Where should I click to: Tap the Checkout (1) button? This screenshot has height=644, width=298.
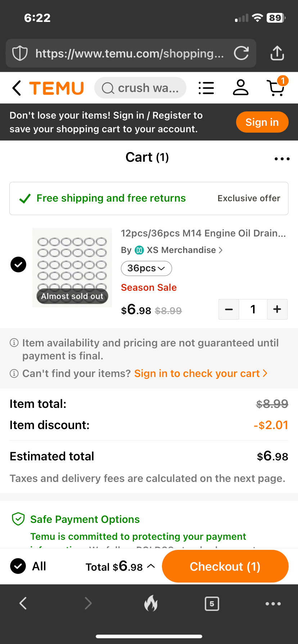click(x=225, y=566)
